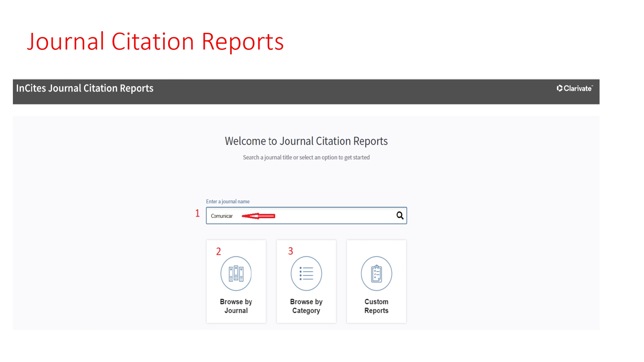Open the 'Browse by Journal' label

[x=236, y=306]
